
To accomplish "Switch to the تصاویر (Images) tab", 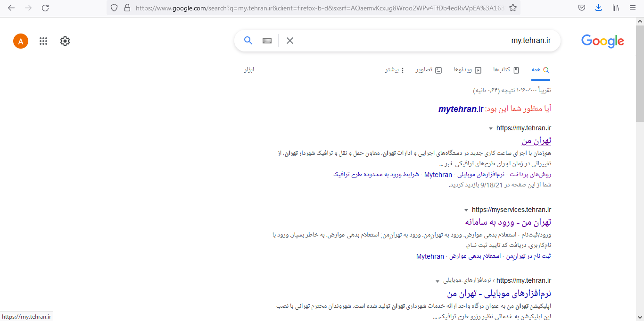I will click(x=428, y=69).
